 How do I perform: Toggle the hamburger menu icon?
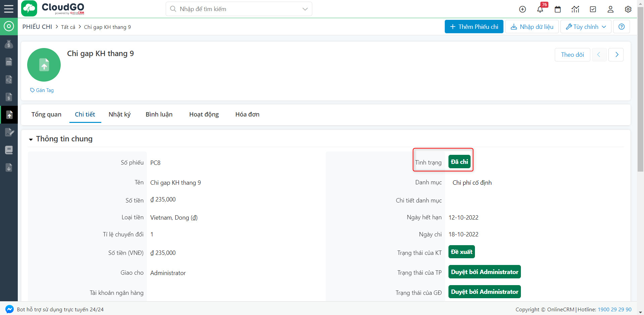point(9,9)
